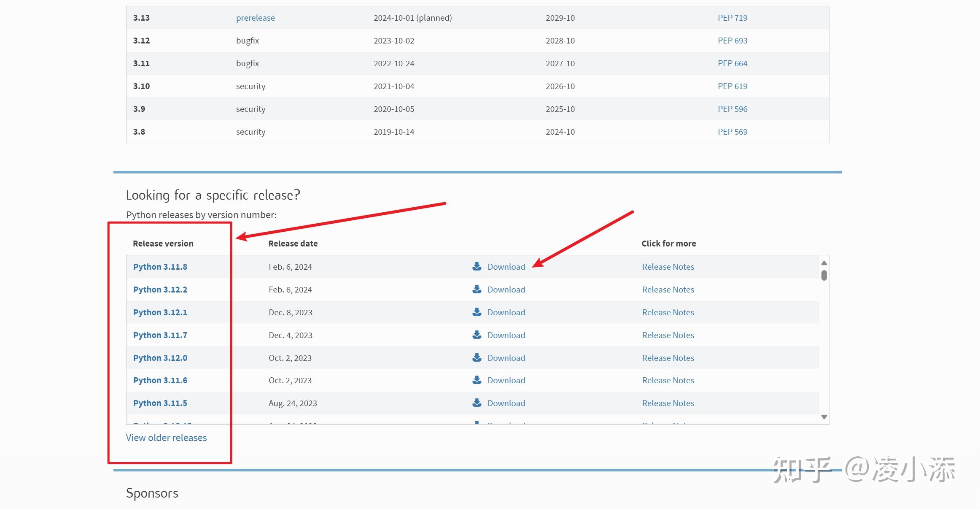Image resolution: width=980 pixels, height=509 pixels.
Task: Open Python 3.11.8 release page
Action: click(x=160, y=267)
